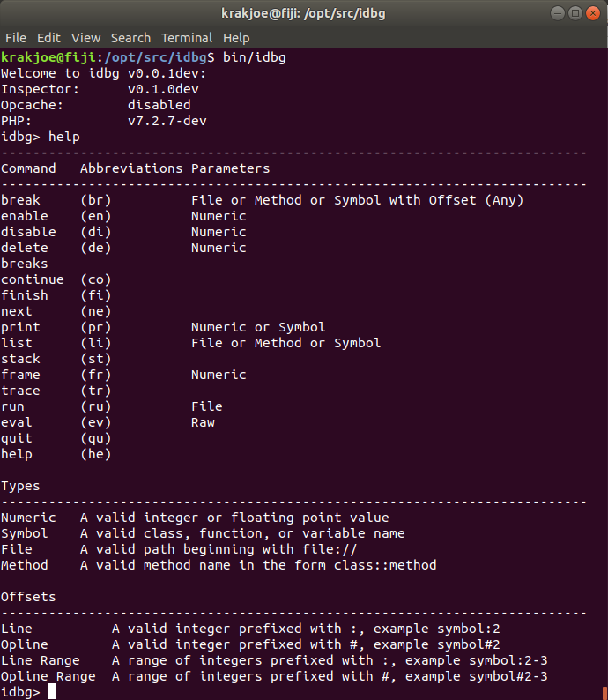Screen dimensions: 608x700
Task: Close the terminal window
Action: click(593, 13)
